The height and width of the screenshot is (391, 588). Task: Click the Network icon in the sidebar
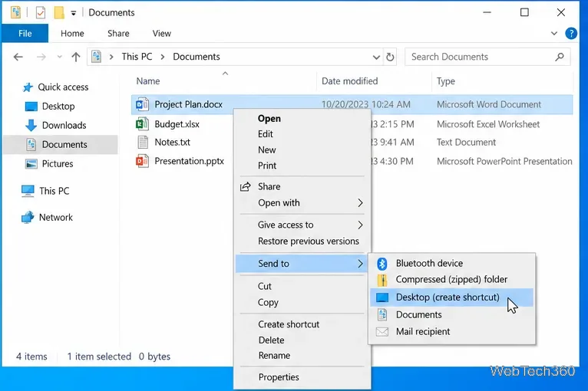[x=28, y=218]
